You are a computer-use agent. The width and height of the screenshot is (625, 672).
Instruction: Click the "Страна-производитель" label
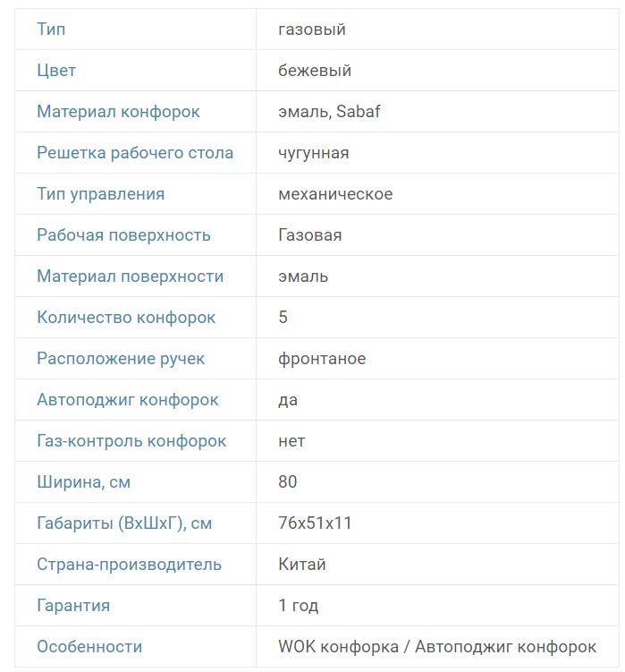pyautogui.click(x=129, y=565)
